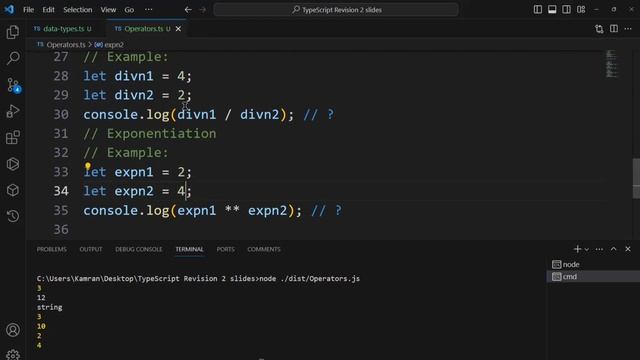Viewport: 640px width, 360px height.
Task: Open the Timeline history activity bar icon
Action: pyautogui.click(x=13, y=216)
